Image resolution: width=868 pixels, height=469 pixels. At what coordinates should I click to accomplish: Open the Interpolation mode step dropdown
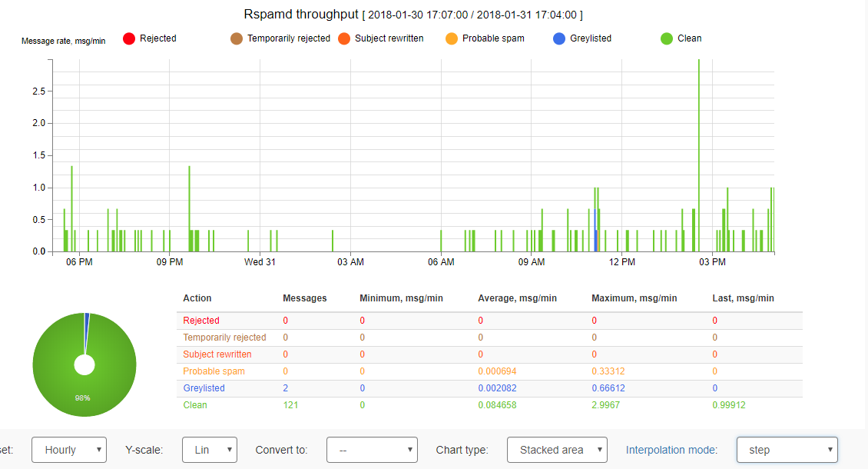pyautogui.click(x=787, y=450)
